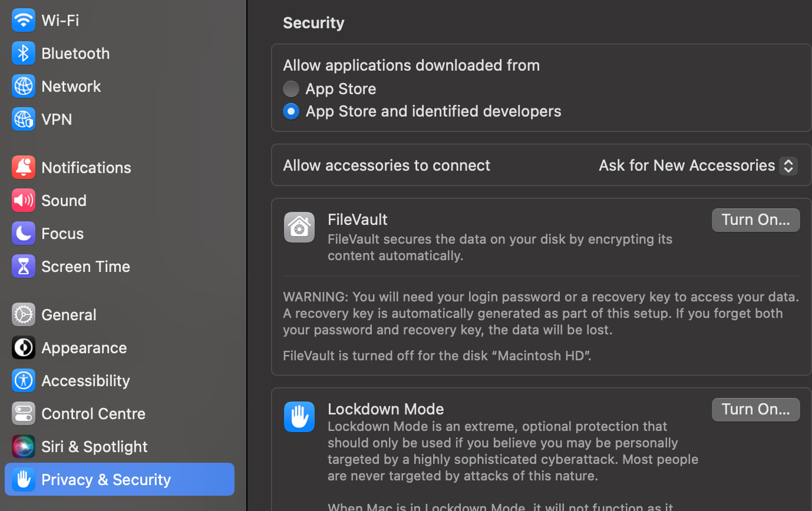Select App Store and identified developers

click(291, 111)
